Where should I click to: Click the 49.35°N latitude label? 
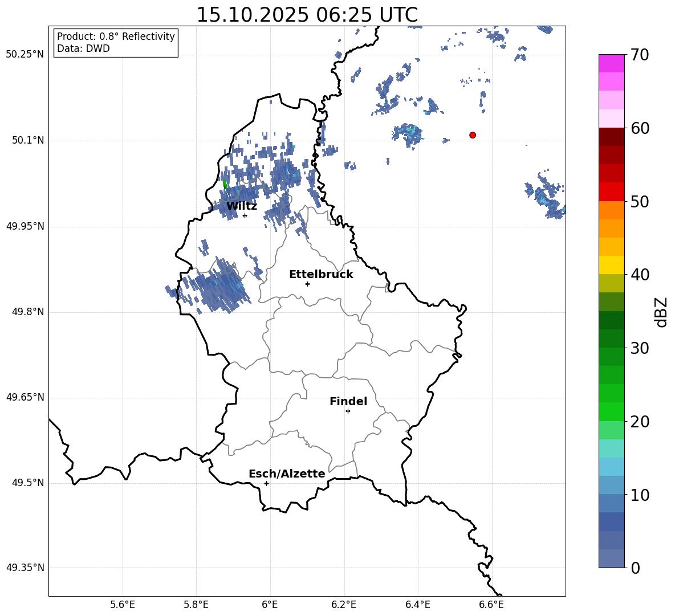[25, 568]
